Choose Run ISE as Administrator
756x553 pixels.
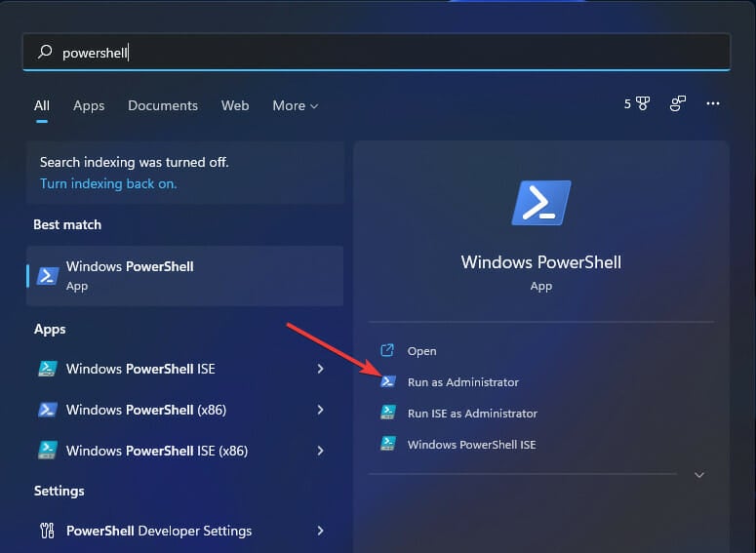tap(472, 414)
